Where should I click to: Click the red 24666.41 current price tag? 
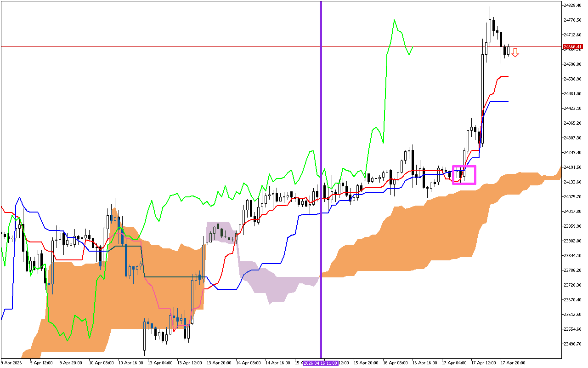573,47
